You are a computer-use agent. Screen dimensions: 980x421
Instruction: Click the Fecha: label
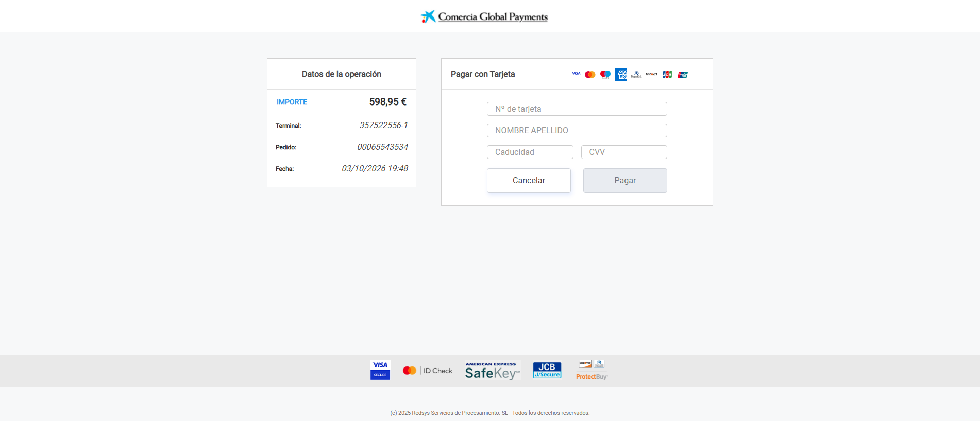(x=284, y=169)
